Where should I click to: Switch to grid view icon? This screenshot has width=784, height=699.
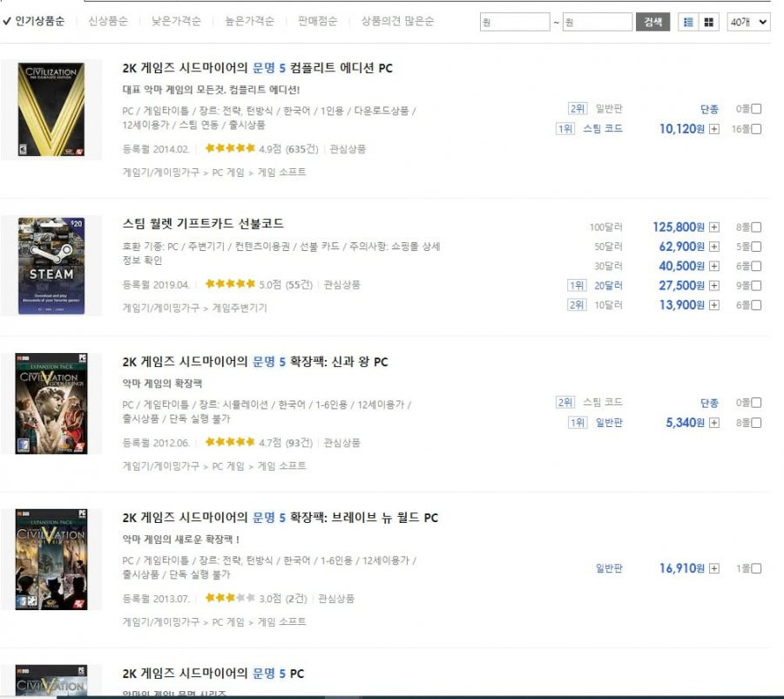click(708, 22)
